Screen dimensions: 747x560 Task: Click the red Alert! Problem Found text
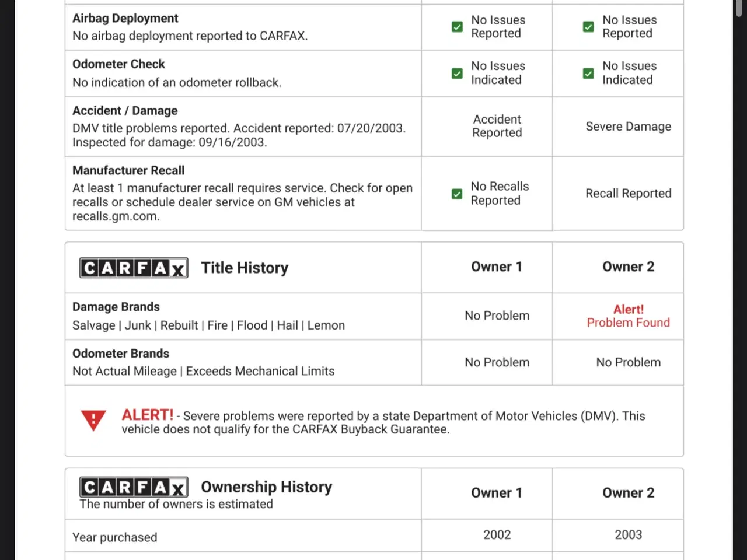coord(628,316)
